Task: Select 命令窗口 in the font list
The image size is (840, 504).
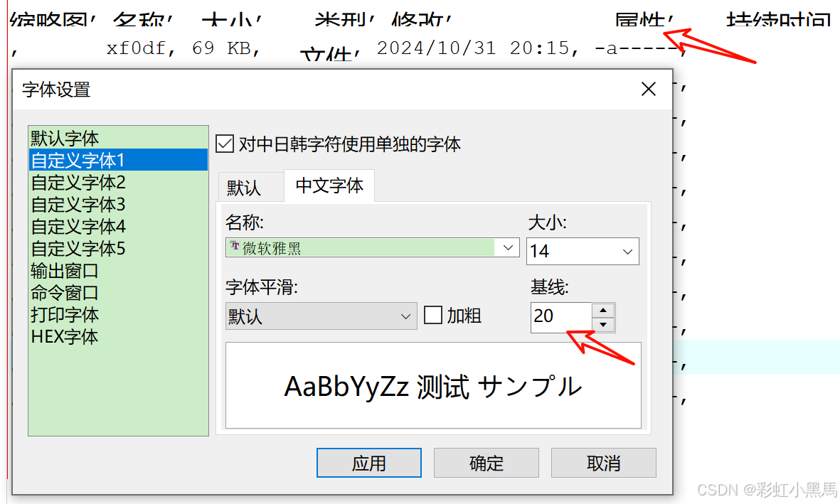Action: pos(118,292)
